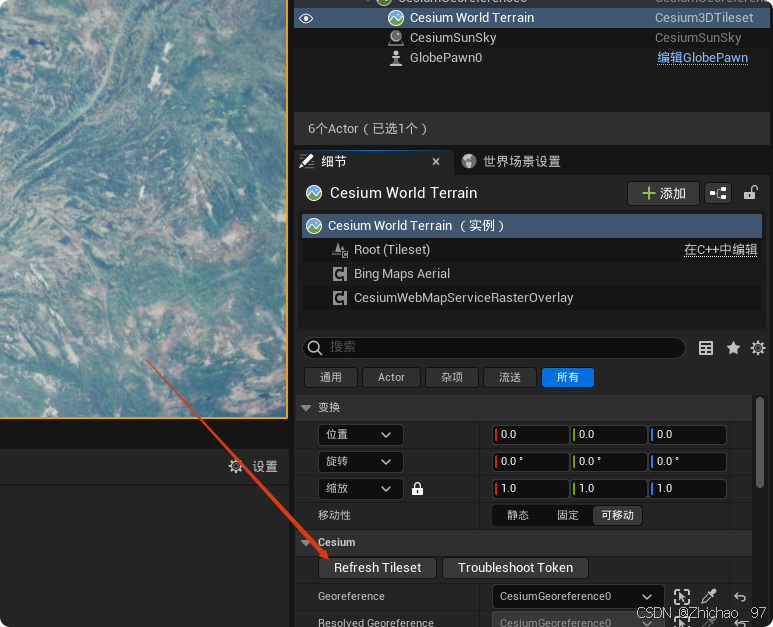Collapse the 变换 section
This screenshot has height=627, width=773.
(306, 408)
